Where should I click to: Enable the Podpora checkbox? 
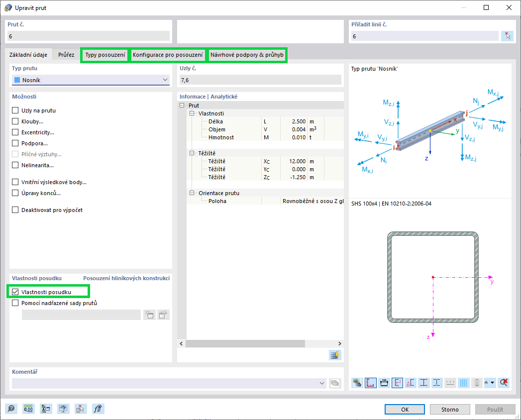15,143
